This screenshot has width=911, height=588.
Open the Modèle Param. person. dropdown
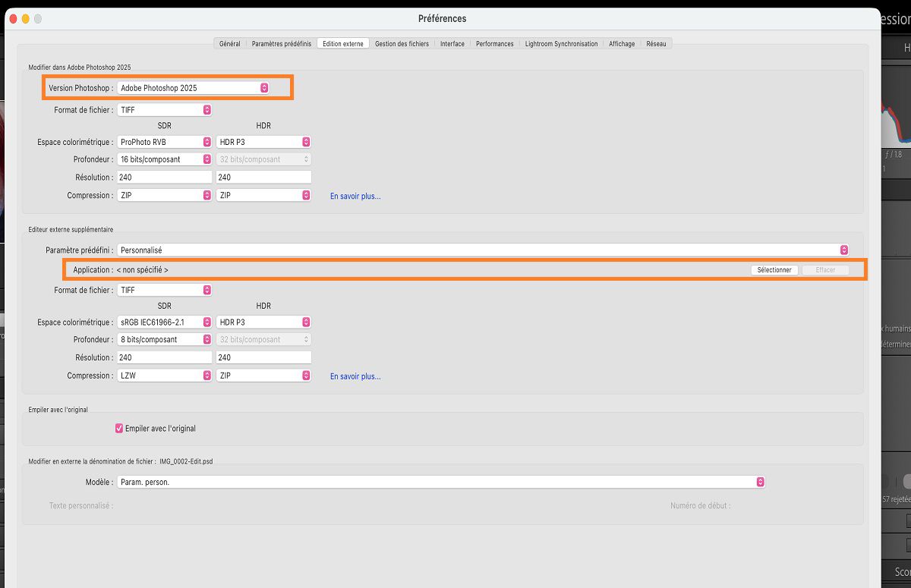pos(441,482)
